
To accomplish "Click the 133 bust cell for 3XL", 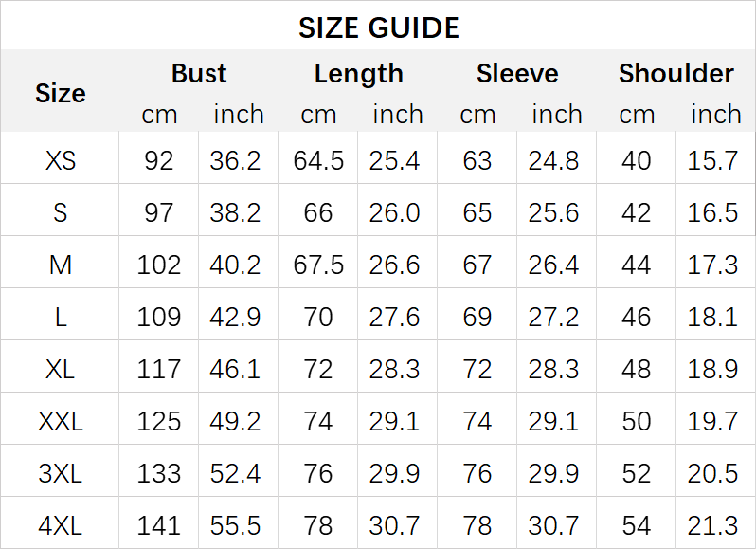I will tap(158, 472).
